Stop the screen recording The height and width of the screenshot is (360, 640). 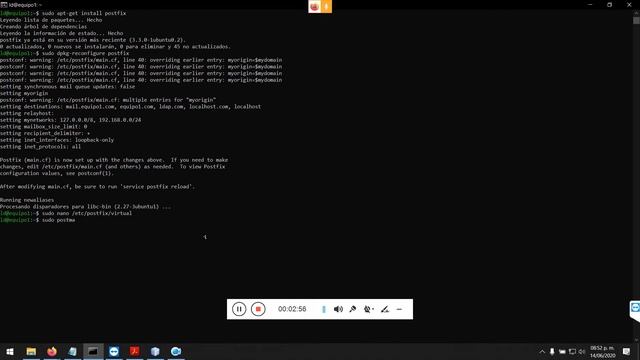pyautogui.click(x=258, y=309)
